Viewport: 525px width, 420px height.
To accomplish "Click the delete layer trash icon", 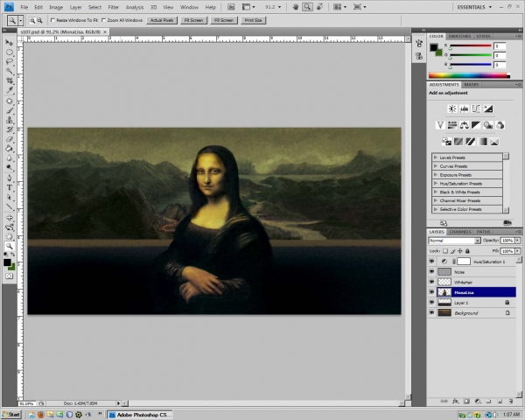I will point(511,401).
